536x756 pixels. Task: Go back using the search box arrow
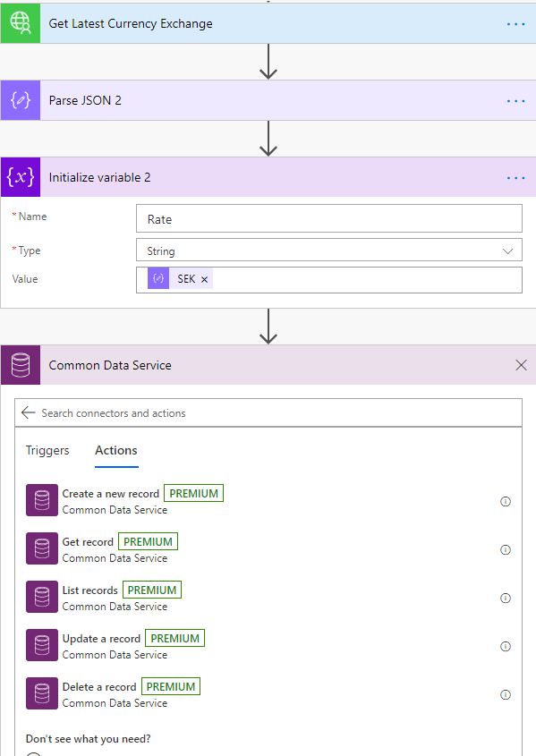tap(29, 412)
